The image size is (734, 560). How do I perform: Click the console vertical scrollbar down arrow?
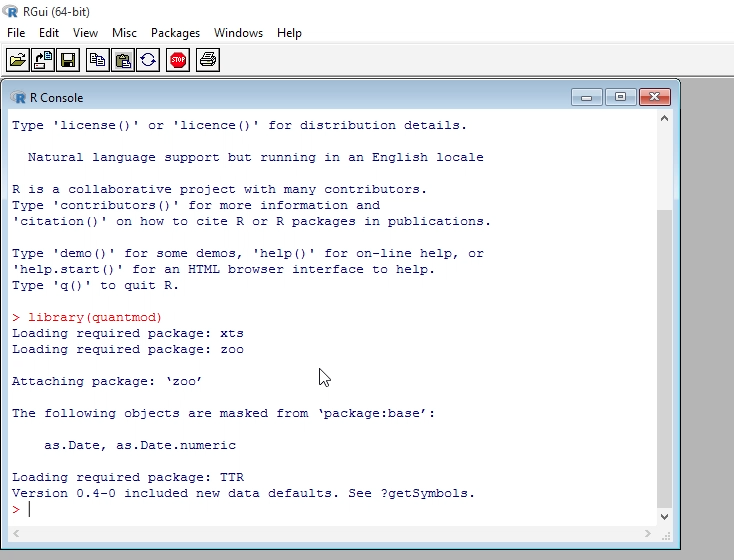pyautogui.click(x=664, y=516)
